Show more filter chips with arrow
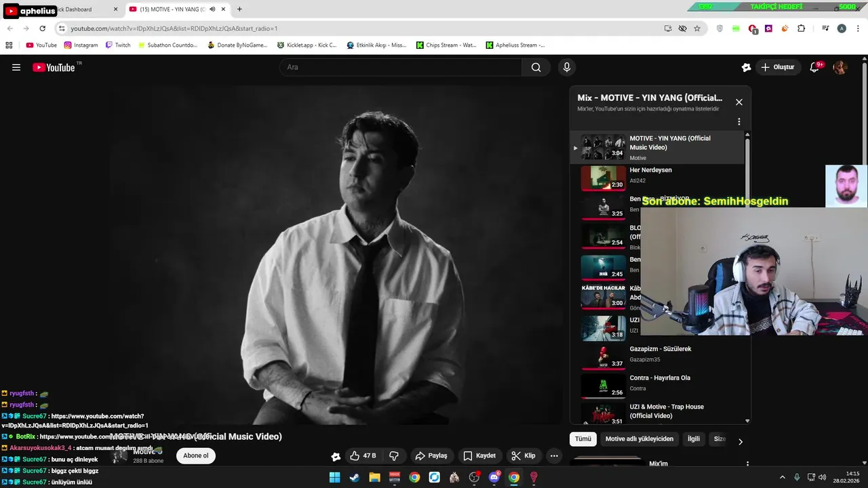Viewport: 868px width, 488px height. tap(741, 441)
